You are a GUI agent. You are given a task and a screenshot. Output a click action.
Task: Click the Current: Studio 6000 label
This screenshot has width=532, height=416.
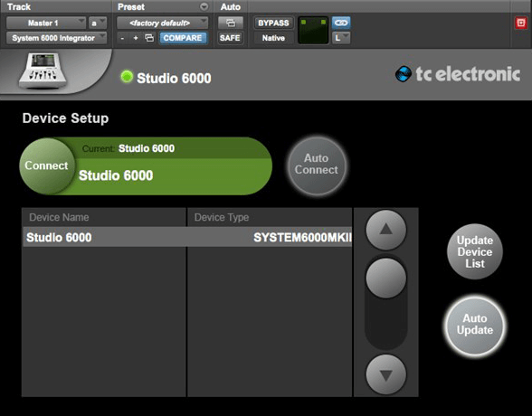click(x=128, y=148)
